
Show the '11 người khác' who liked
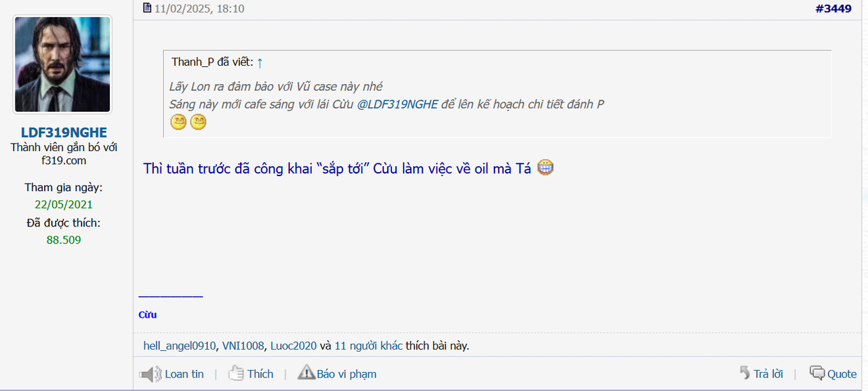[x=369, y=346]
